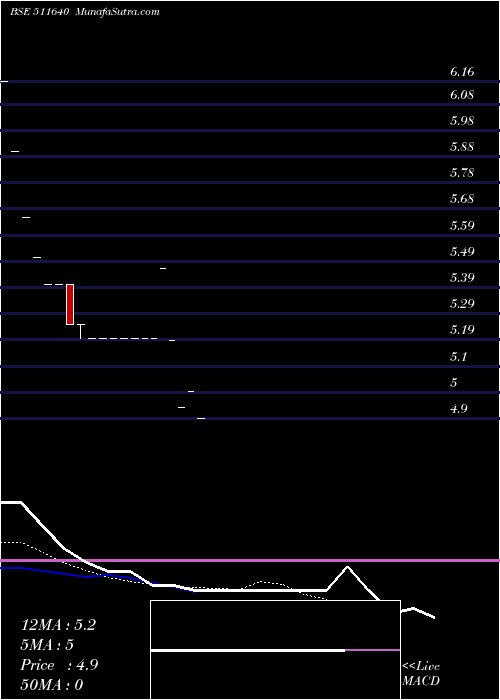This screenshot has height=700, width=500.
Task: Click the 5.19 price level label
Action: pyautogui.click(x=462, y=330)
